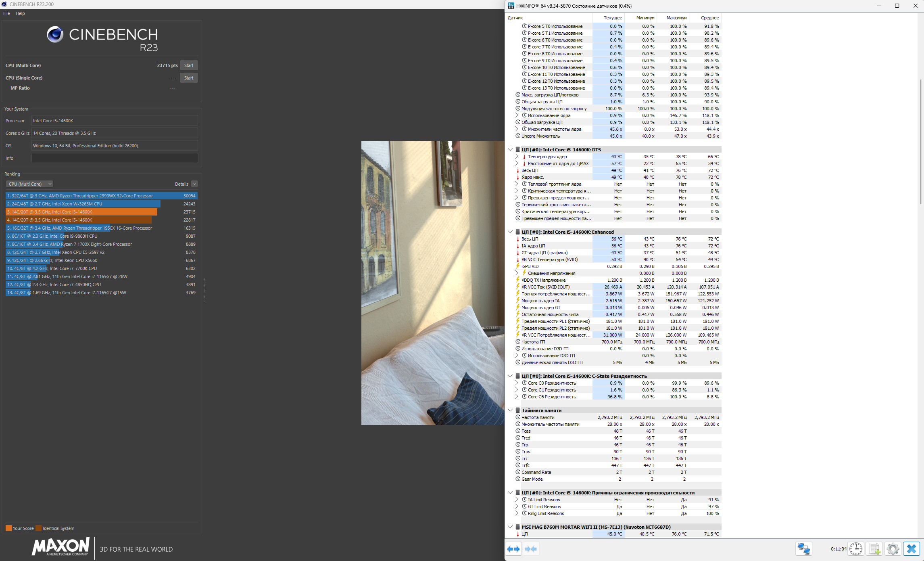The width and height of the screenshot is (924, 561).
Task: Open the Details dropdown in Ranking
Action: coord(194,184)
